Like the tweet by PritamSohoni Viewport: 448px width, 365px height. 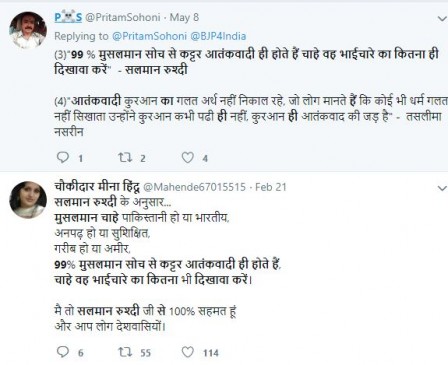188,157
